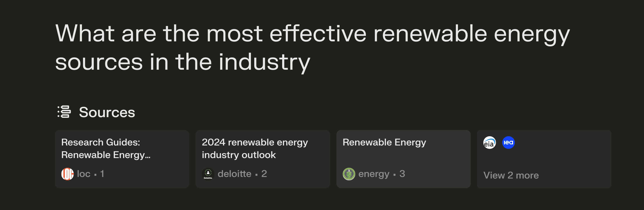Click the blue iea logo icon
Screen dimensions: 644x210
pos(508,143)
